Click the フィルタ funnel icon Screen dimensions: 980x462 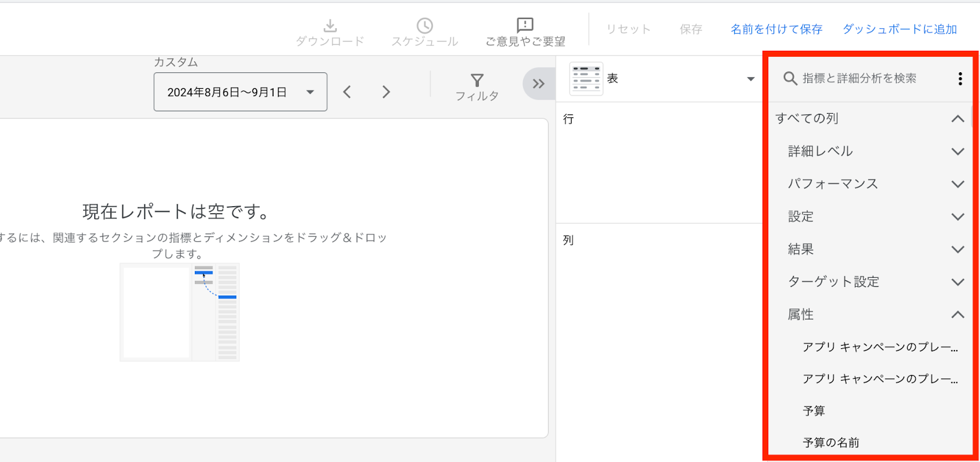tap(477, 80)
